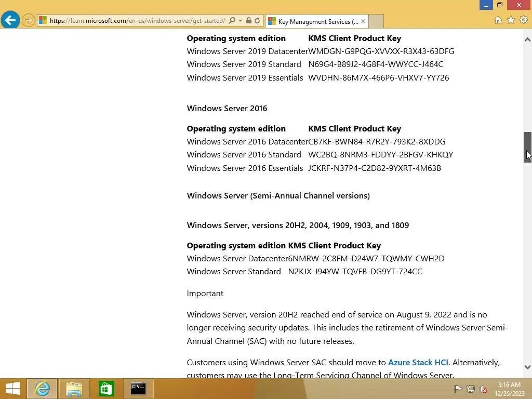Open the address bar autocomplete dropdown arrow
532x399 pixels.
(x=240, y=20)
